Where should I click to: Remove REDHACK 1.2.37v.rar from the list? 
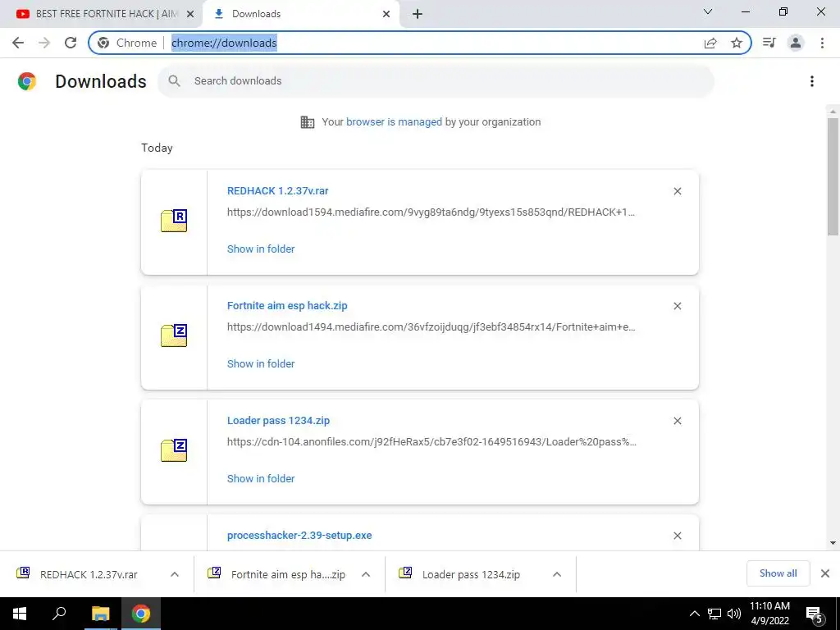click(677, 191)
